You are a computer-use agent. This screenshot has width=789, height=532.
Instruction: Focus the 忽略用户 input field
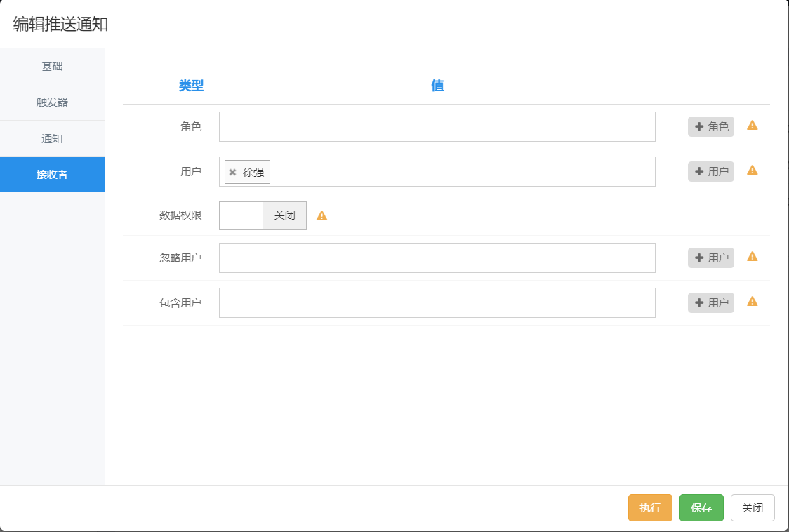(437, 258)
